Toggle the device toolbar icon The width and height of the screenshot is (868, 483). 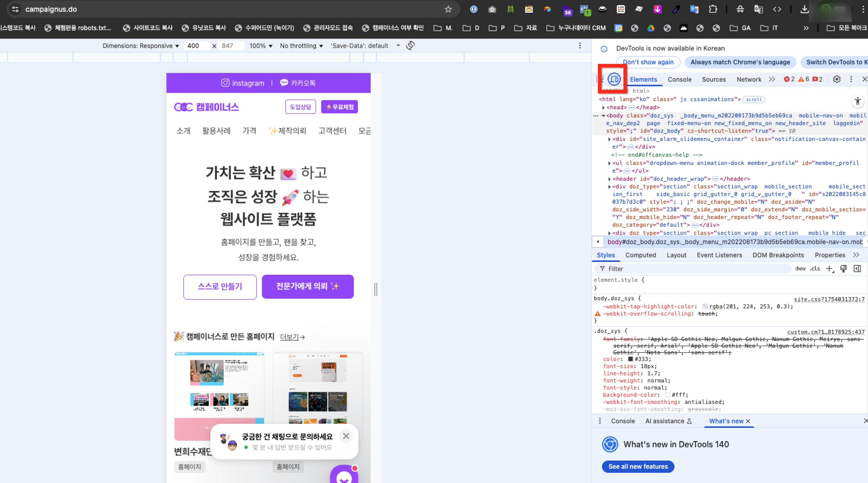[x=614, y=80]
